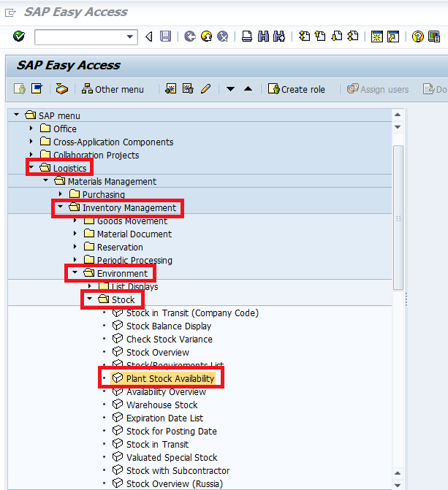
Task: Open Help with the question mark icon
Action: [417, 37]
